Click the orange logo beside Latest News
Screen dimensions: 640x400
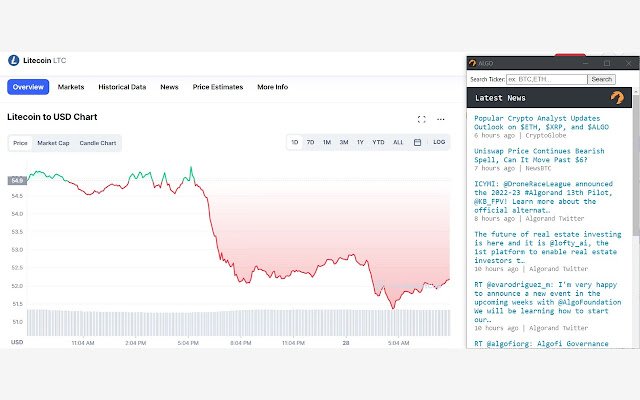[617, 98]
